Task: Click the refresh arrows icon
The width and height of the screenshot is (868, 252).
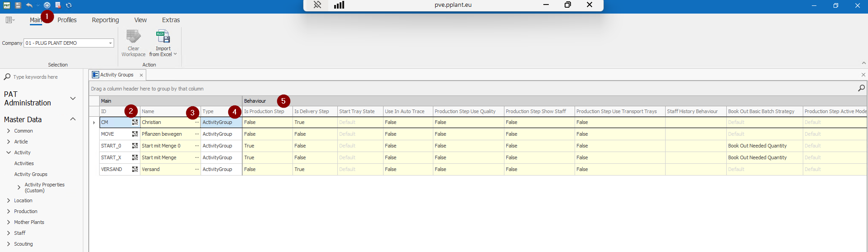Action: pyautogui.click(x=69, y=5)
